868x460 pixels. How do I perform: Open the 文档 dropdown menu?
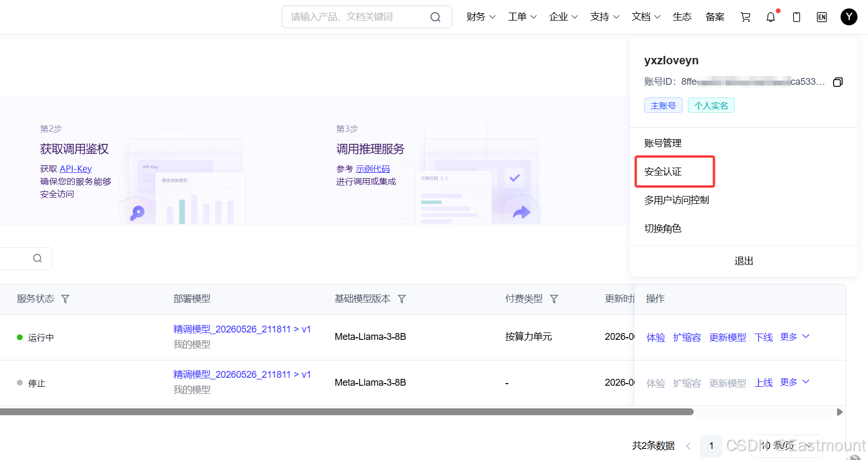646,17
